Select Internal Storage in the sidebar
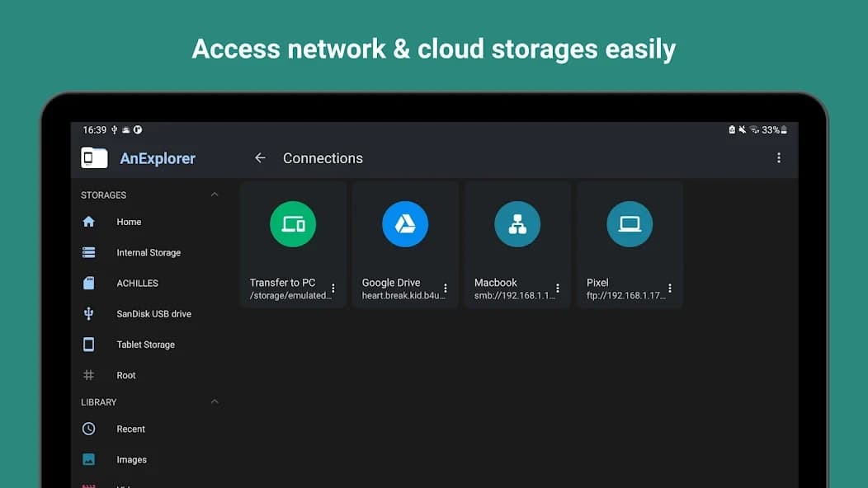This screenshot has width=868, height=488. 149,253
